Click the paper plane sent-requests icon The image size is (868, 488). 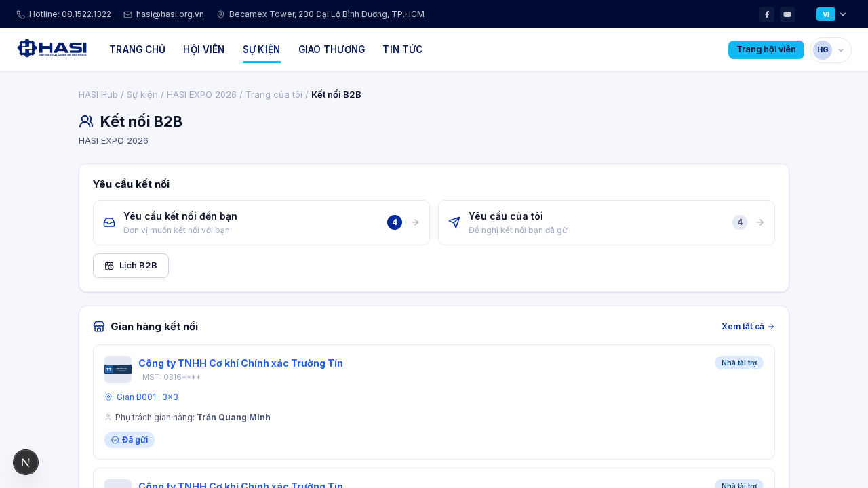(454, 222)
